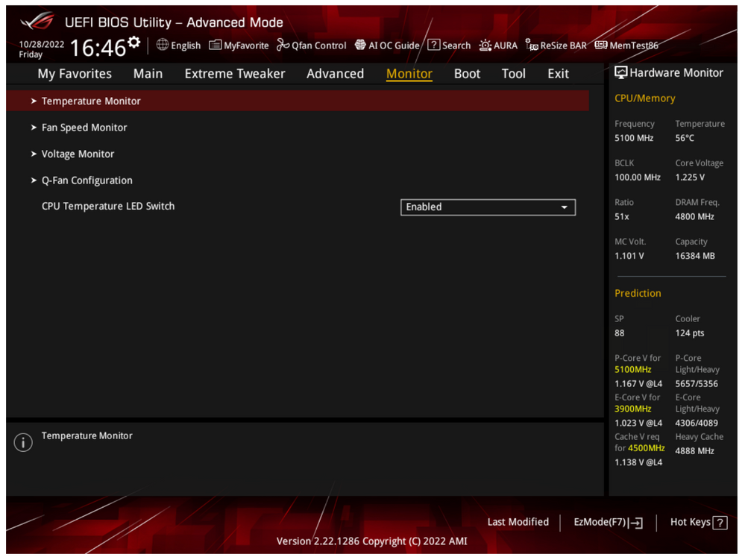Click the 16:46 clock display

[98, 48]
